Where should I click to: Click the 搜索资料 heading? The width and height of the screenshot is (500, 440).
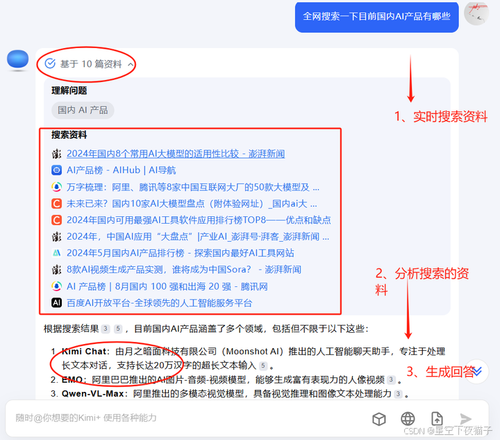[x=69, y=135]
